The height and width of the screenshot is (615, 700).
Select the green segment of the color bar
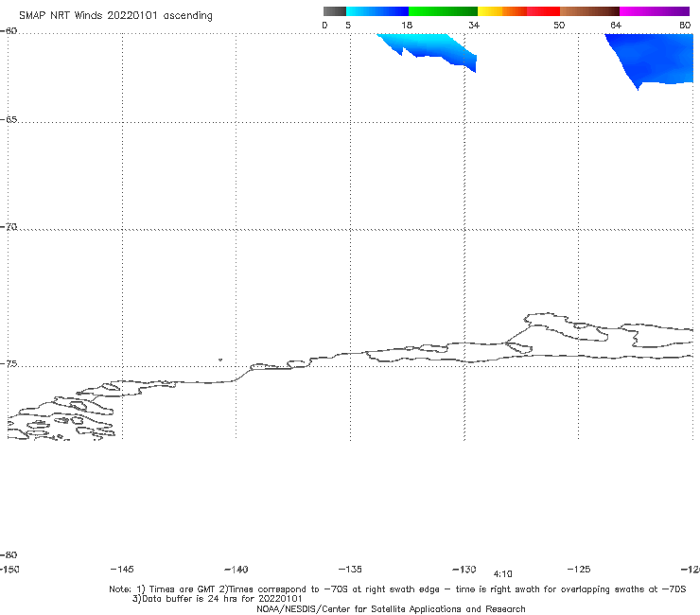(x=443, y=11)
